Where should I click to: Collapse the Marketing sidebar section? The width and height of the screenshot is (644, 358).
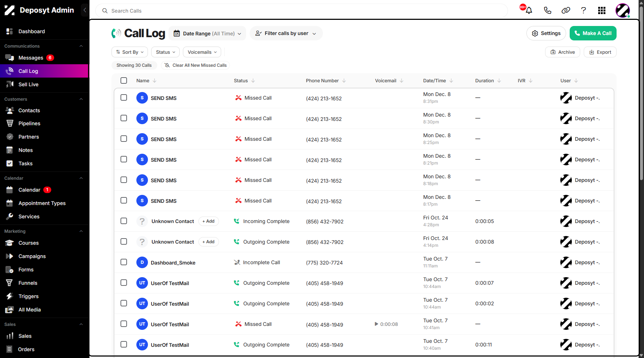(81, 231)
